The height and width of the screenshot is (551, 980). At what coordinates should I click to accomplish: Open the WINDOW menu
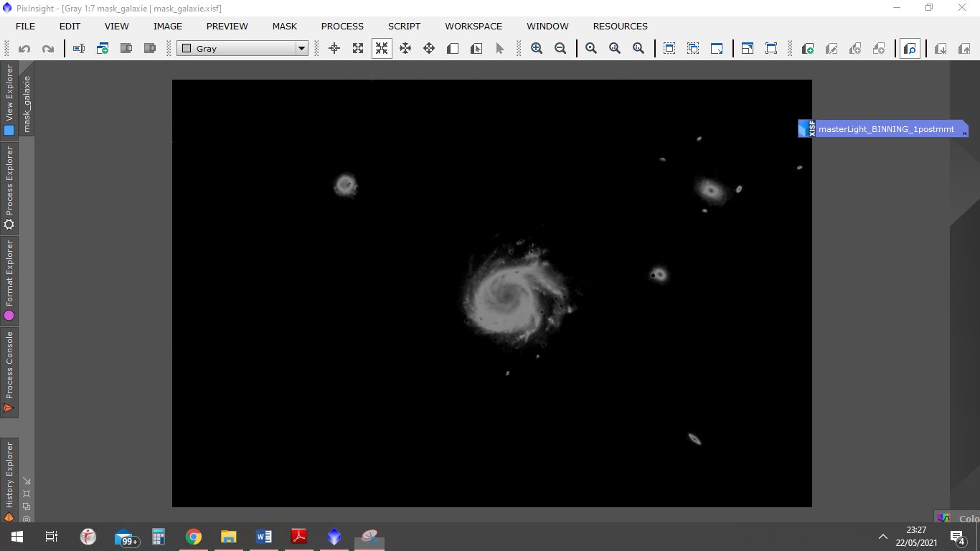[x=548, y=26]
